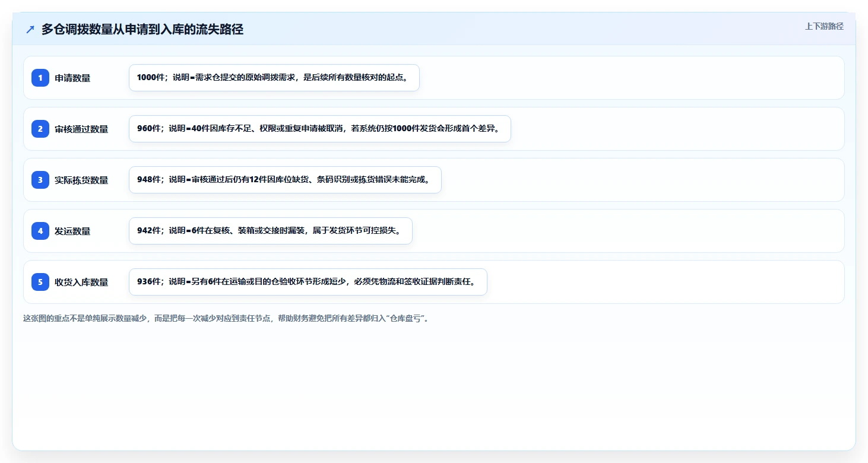
Task: Click step badge number 2
Action: click(x=40, y=129)
